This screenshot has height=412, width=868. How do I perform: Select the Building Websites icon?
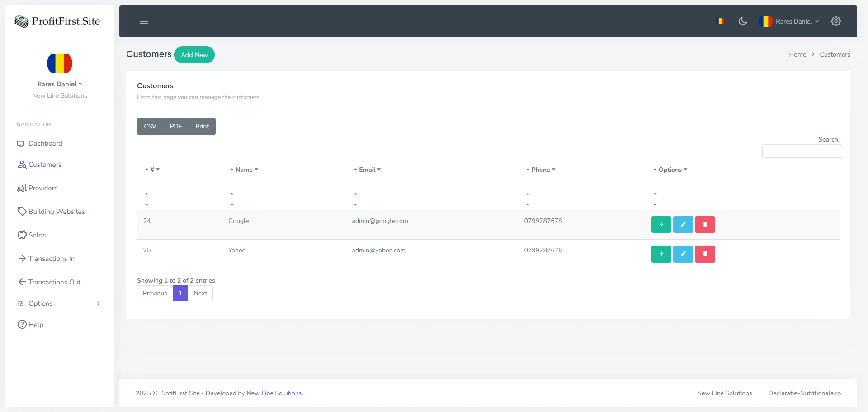[21, 211]
